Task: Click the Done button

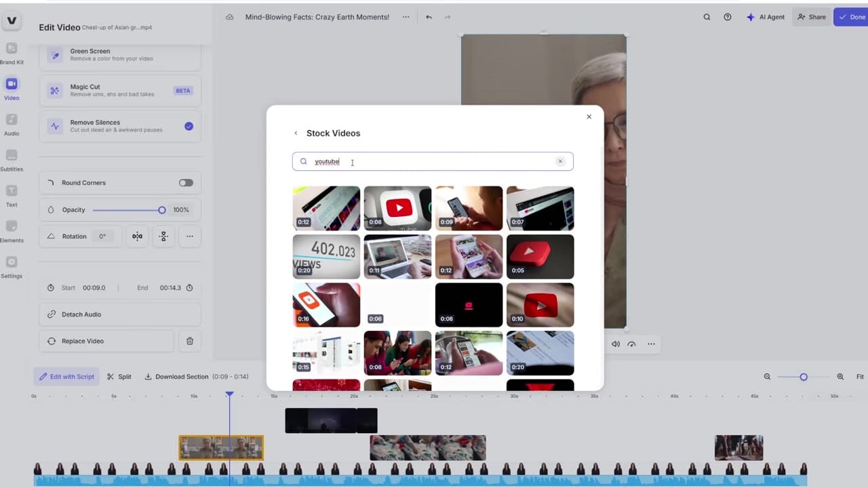Action: 851,17
